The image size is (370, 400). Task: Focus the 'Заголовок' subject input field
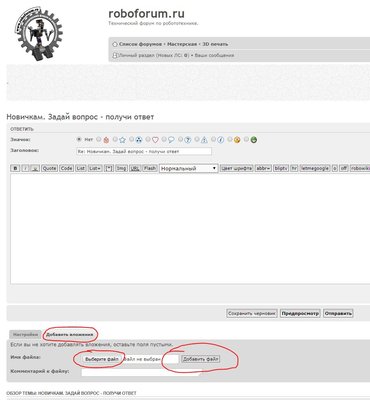click(144, 151)
